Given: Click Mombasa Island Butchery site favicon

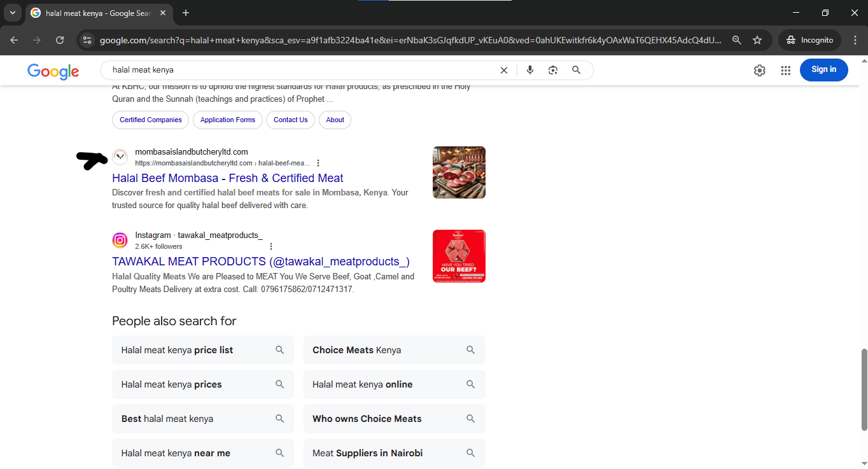Looking at the screenshot, I should [120, 157].
